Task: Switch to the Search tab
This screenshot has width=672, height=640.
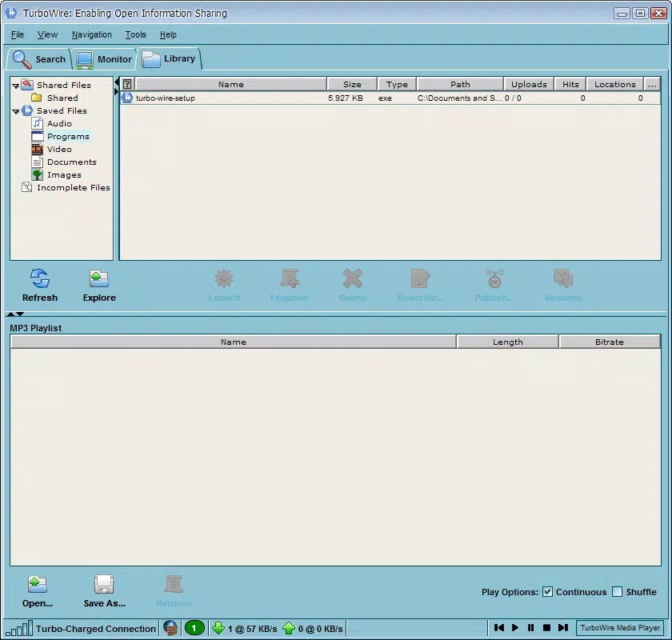Action: 39,59
